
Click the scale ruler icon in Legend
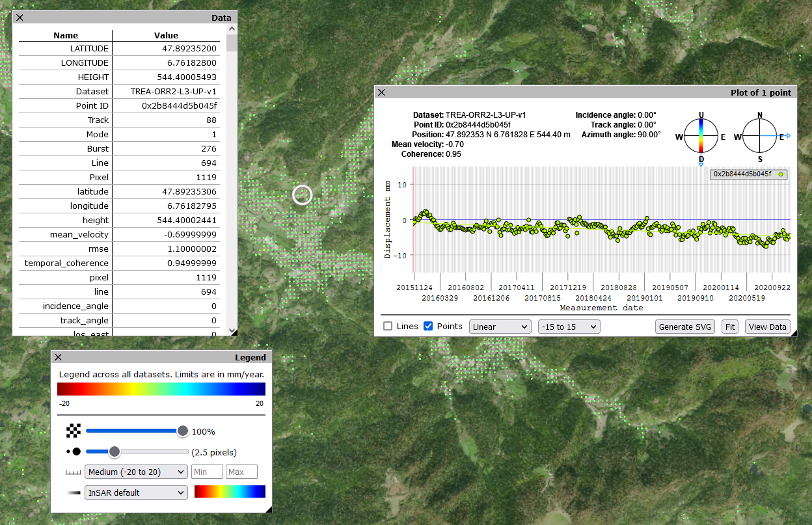(73, 472)
